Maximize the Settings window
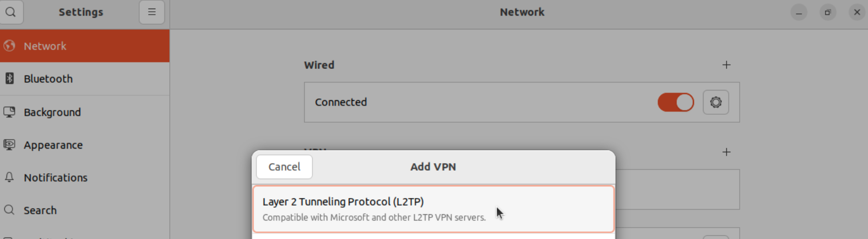 [828, 12]
